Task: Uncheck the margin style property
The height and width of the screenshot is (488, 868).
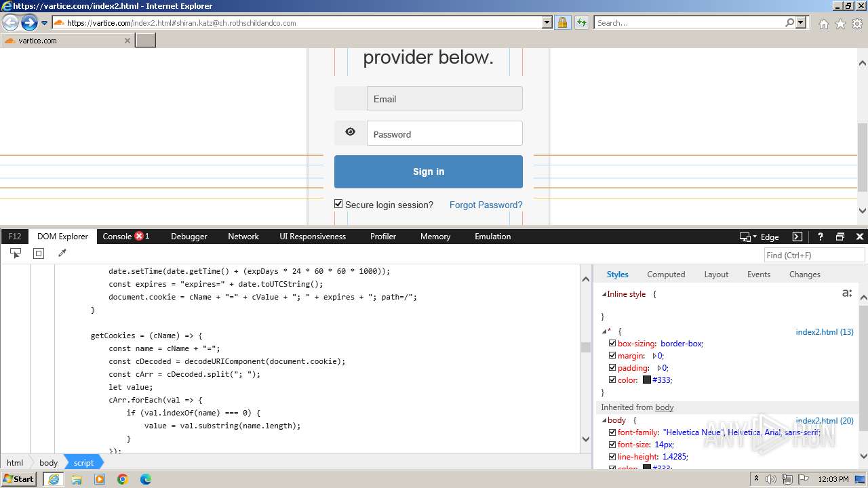Action: [x=612, y=356]
